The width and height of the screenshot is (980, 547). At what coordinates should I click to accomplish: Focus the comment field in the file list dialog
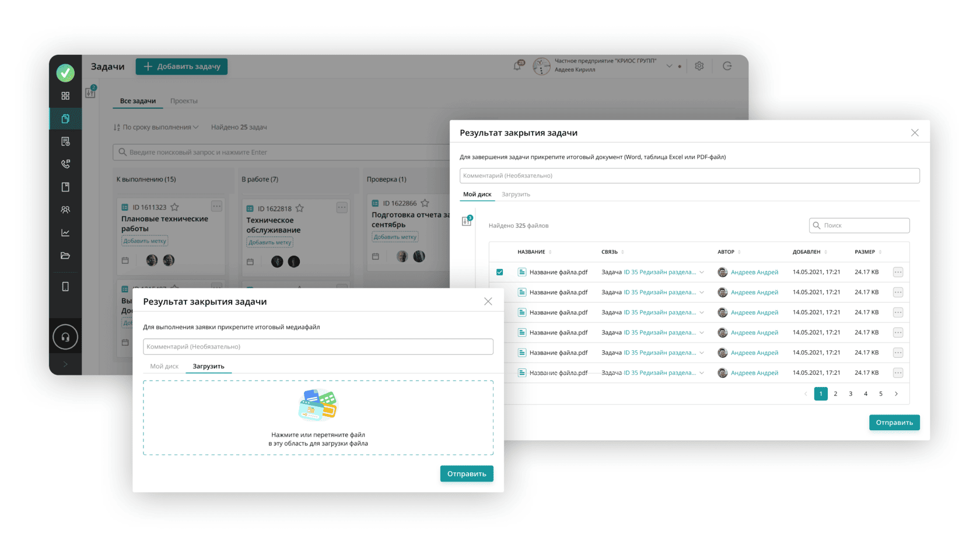pyautogui.click(x=689, y=176)
